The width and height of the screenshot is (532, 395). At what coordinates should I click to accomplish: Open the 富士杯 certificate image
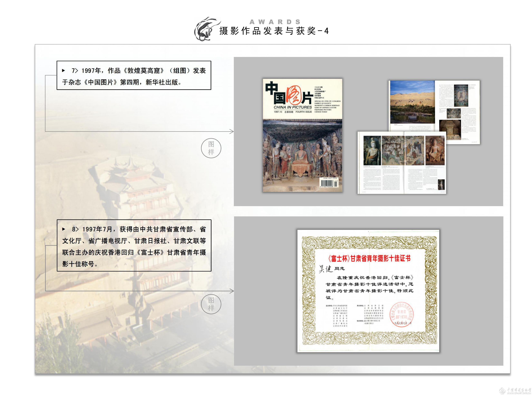[368, 291]
